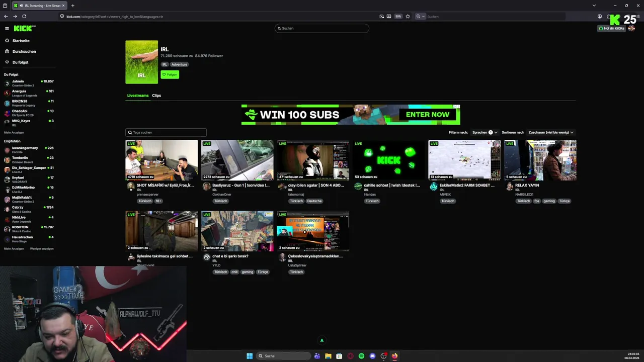Screen dimensions: 644x362
Task: Expand Mehr Anzeigen under Empfohlen
Action: tap(14, 249)
